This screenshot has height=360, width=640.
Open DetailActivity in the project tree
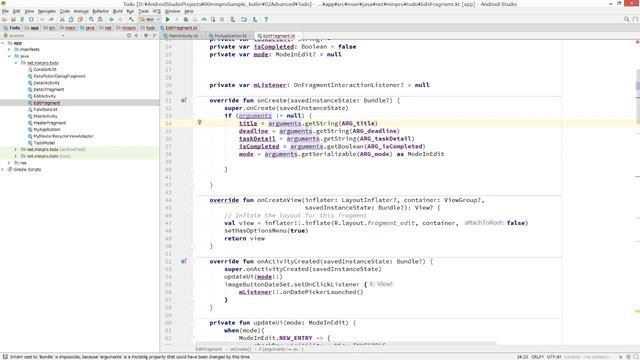click(x=47, y=83)
